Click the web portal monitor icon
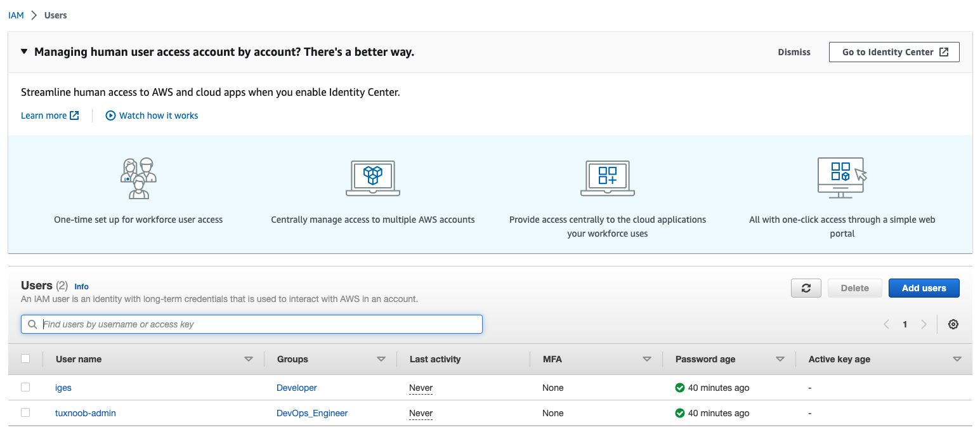 pyautogui.click(x=842, y=178)
